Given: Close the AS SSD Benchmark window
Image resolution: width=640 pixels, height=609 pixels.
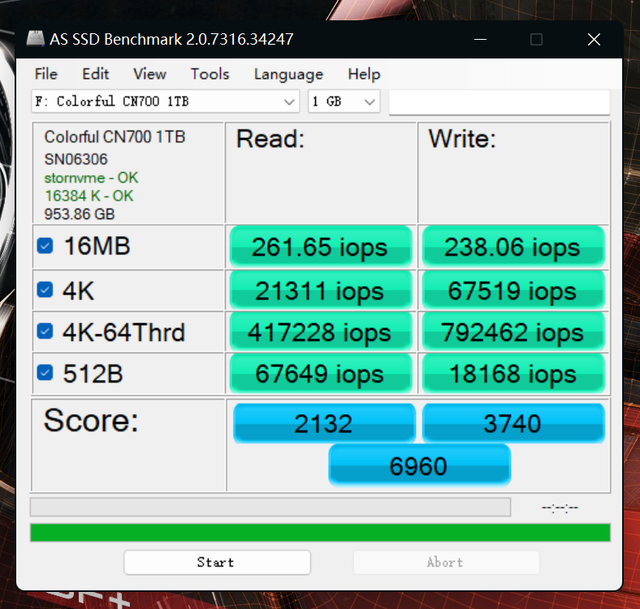Looking at the screenshot, I should click(593, 40).
